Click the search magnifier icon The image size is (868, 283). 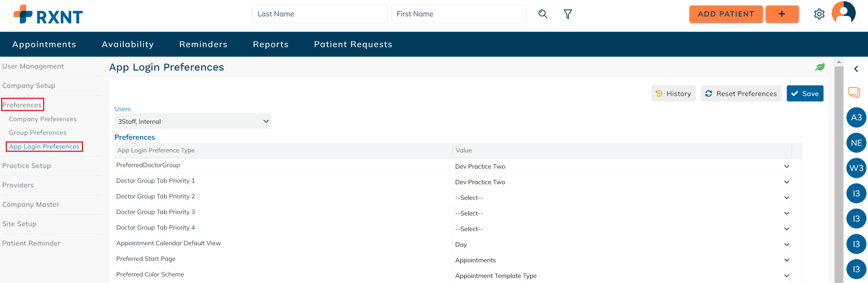[543, 14]
